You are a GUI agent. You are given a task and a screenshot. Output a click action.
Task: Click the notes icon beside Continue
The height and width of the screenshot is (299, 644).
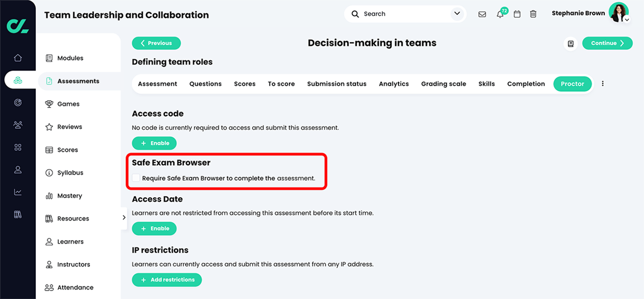click(x=571, y=44)
